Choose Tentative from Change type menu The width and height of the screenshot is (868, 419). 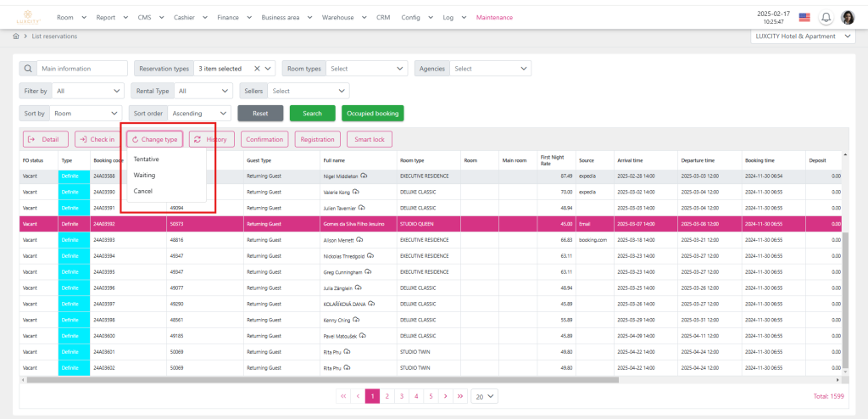pyautogui.click(x=147, y=159)
